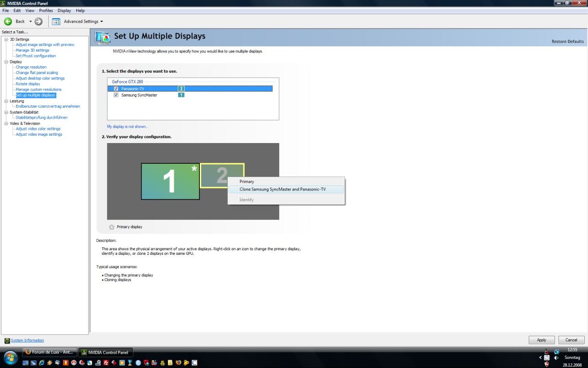Open Adjust desktop color settings task
Image resolution: width=588 pixels, height=368 pixels.
tap(40, 78)
